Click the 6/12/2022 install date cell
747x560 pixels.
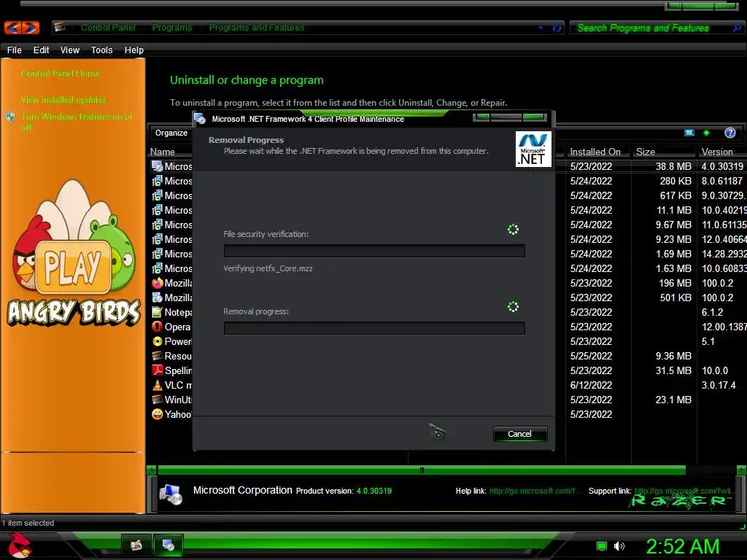(591, 385)
